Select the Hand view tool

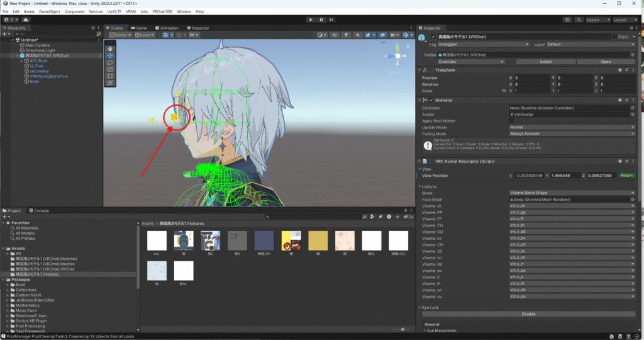pos(110,48)
